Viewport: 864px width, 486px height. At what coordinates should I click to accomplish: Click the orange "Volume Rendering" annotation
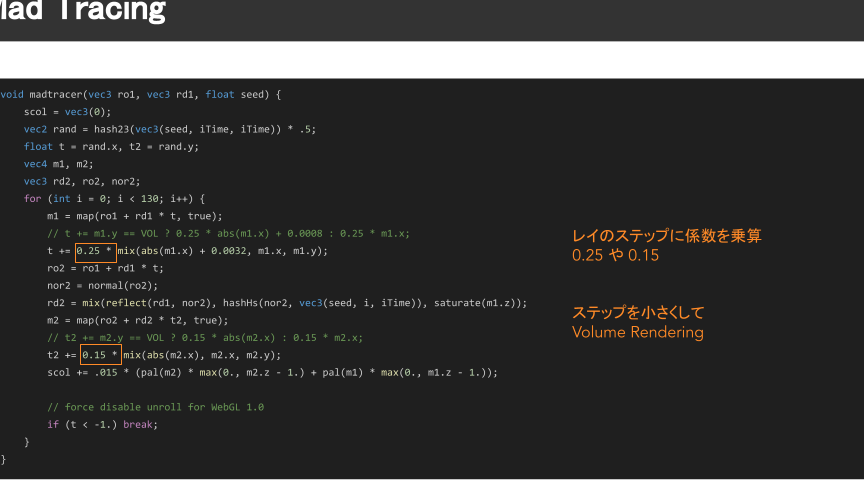click(x=637, y=332)
